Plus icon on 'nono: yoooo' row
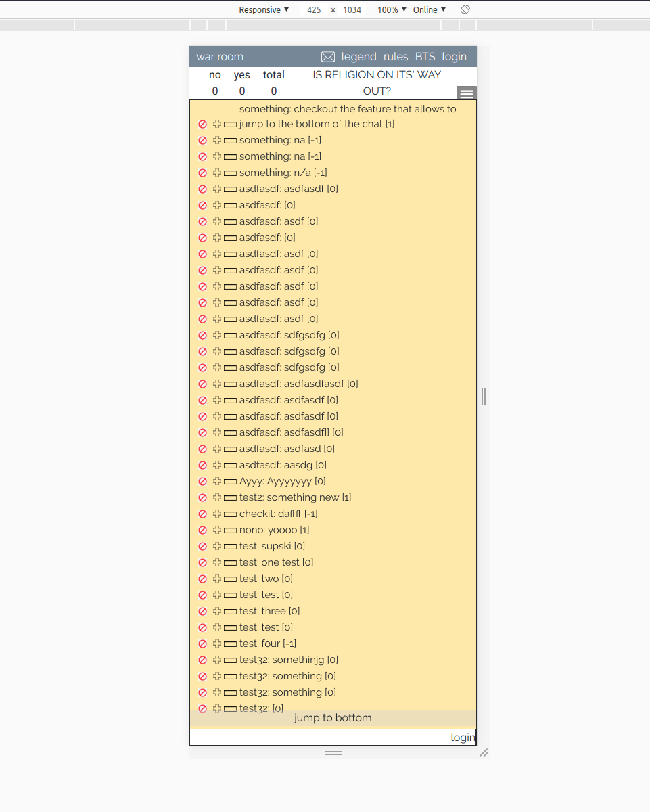The height and width of the screenshot is (812, 650). tap(217, 530)
